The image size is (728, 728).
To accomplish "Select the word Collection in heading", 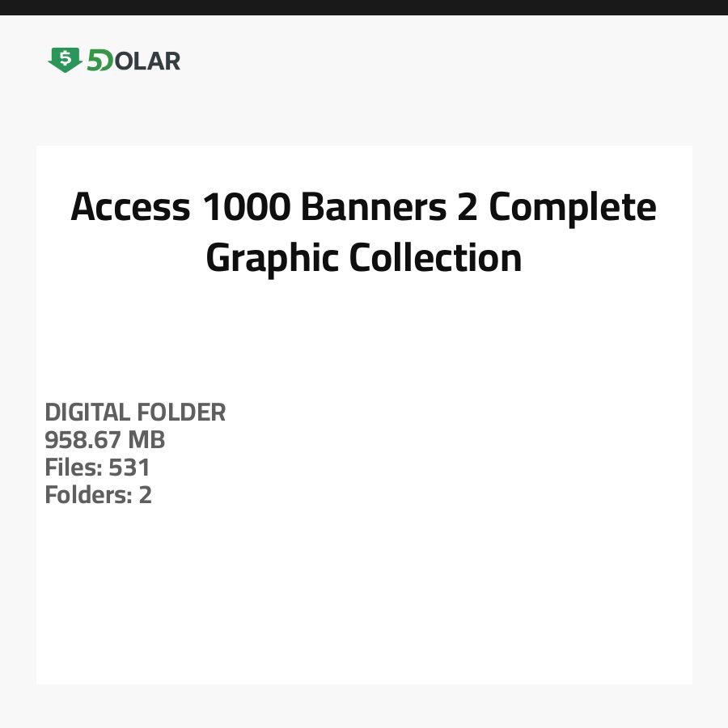I will coord(435,258).
